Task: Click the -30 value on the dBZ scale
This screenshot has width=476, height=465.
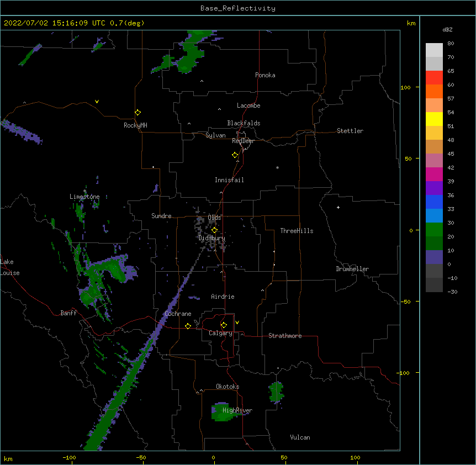Action: [452, 292]
